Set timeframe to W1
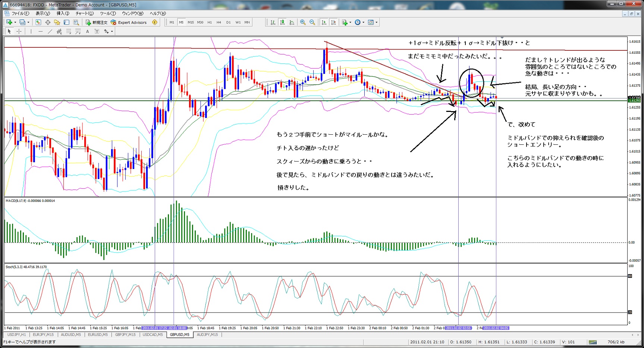The width and height of the screenshot is (644, 348). coord(238,22)
